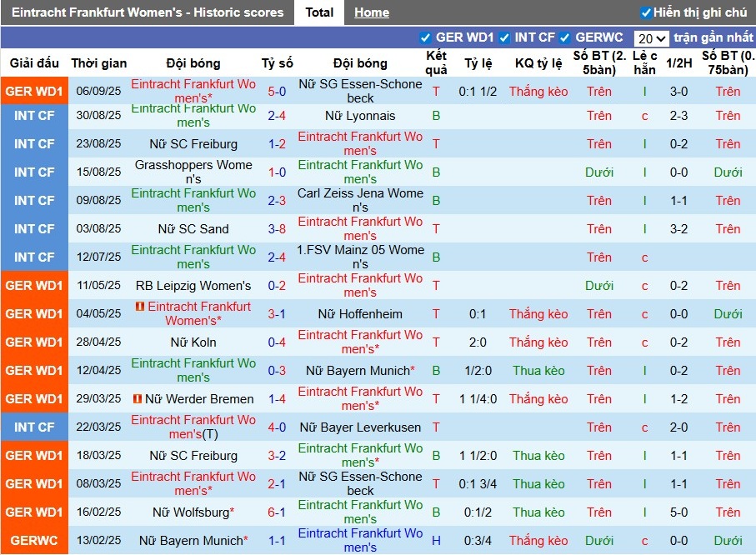Open the 5-0 score against SG Essen-Schonebeck
756x555 pixels.
point(277,92)
